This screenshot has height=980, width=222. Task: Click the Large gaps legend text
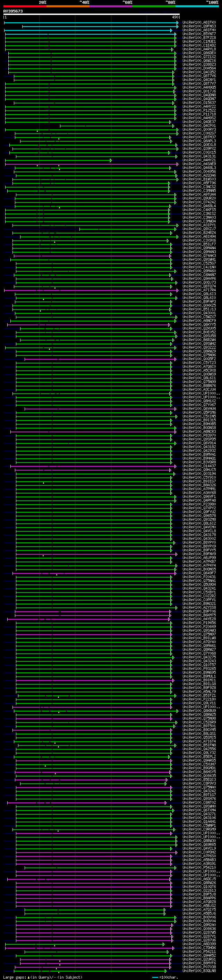point(43,977)
